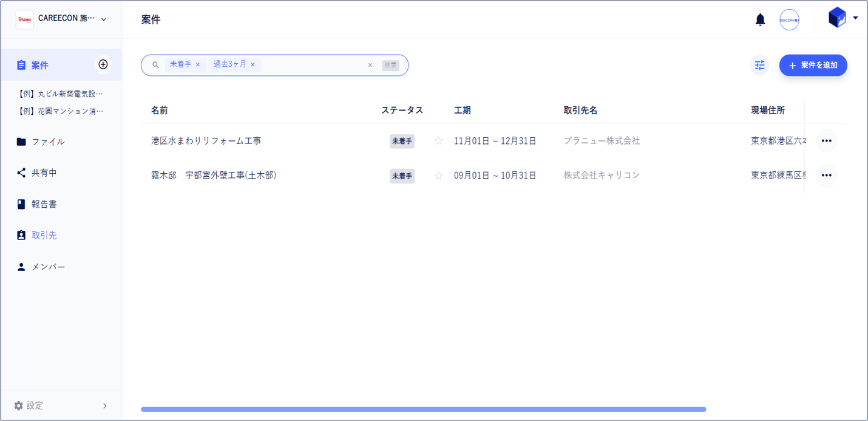This screenshot has width=868, height=421.
Task: Click the ファイル folder icon
Action: click(21, 142)
